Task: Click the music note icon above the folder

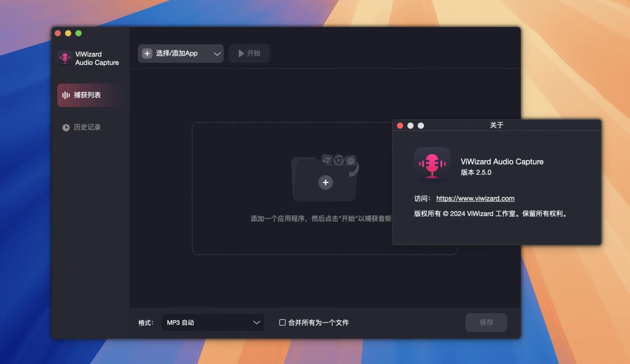Action: pyautogui.click(x=326, y=159)
